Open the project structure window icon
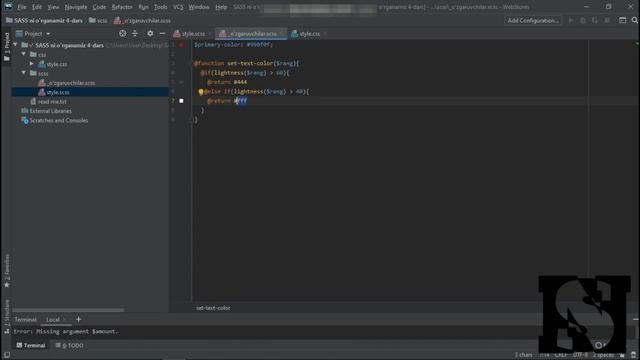Screen dimensions: 640x360 pos(622,20)
